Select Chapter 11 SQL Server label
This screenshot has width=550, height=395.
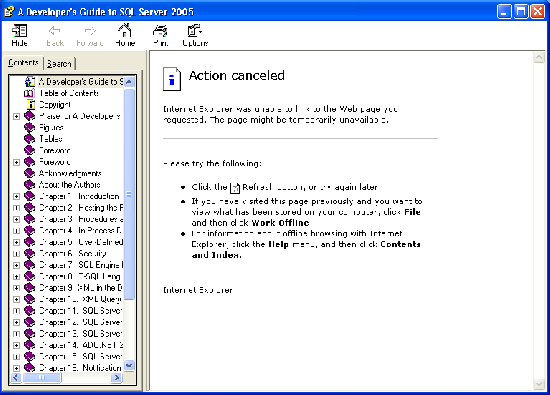pyautogui.click(x=81, y=311)
